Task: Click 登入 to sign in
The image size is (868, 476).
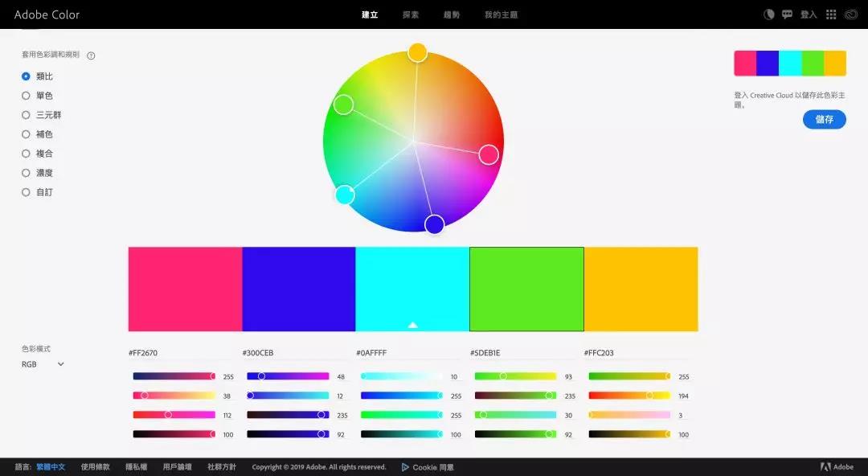Action: point(809,14)
